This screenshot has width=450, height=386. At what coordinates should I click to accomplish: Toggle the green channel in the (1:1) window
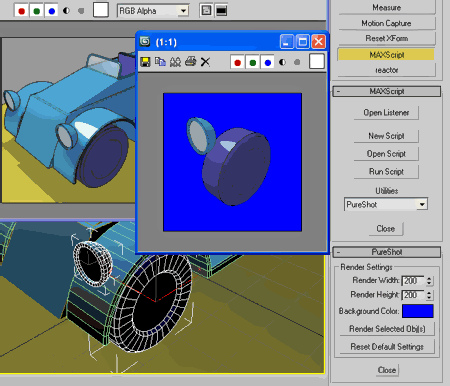(x=253, y=62)
